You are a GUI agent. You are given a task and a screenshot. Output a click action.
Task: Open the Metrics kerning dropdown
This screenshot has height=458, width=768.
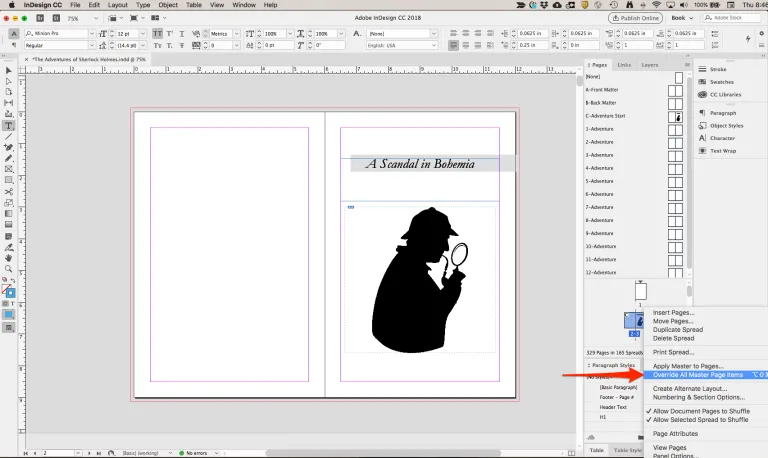point(236,33)
